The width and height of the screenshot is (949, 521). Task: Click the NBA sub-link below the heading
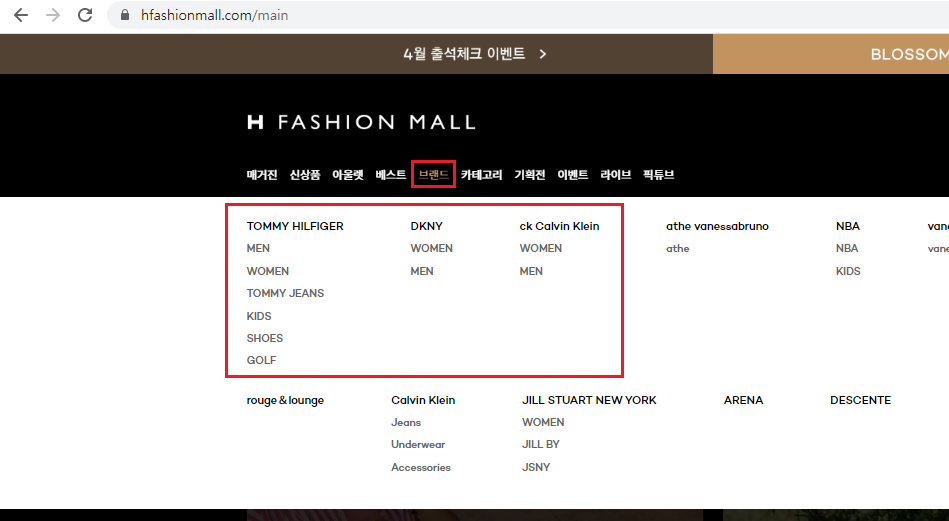coord(847,249)
